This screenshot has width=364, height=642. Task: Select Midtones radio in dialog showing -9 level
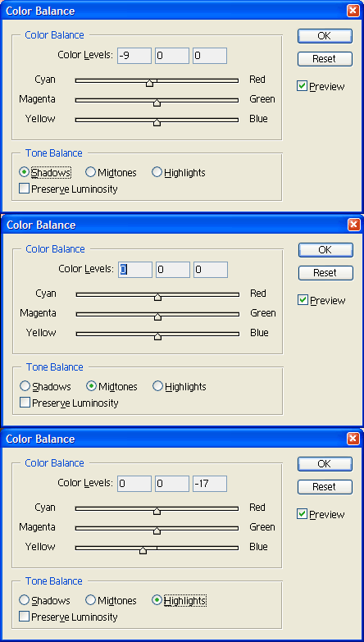click(x=90, y=172)
